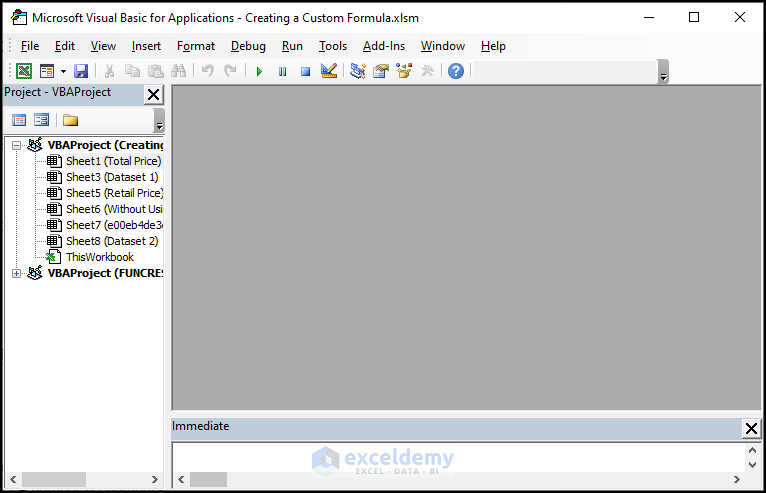Click Immediate window scroll up arrow
Image resolution: width=766 pixels, height=493 pixels.
click(752, 450)
